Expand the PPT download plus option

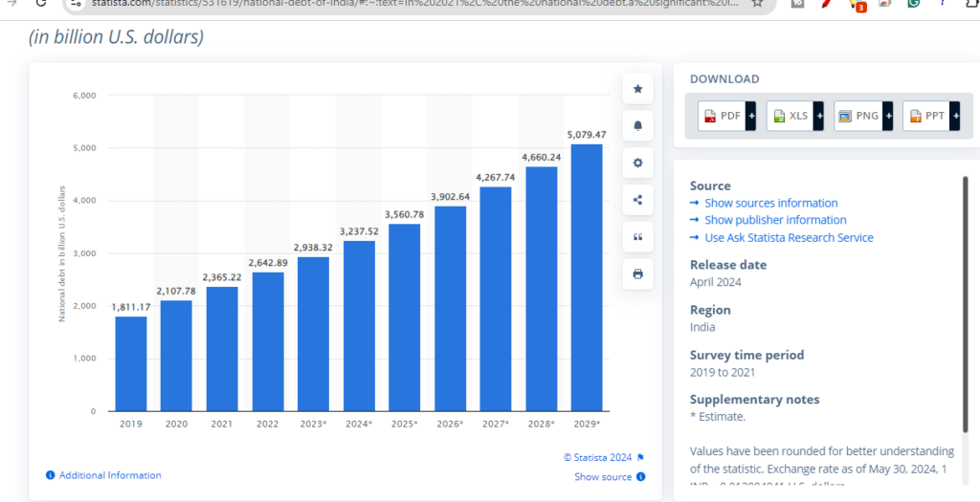(x=956, y=116)
